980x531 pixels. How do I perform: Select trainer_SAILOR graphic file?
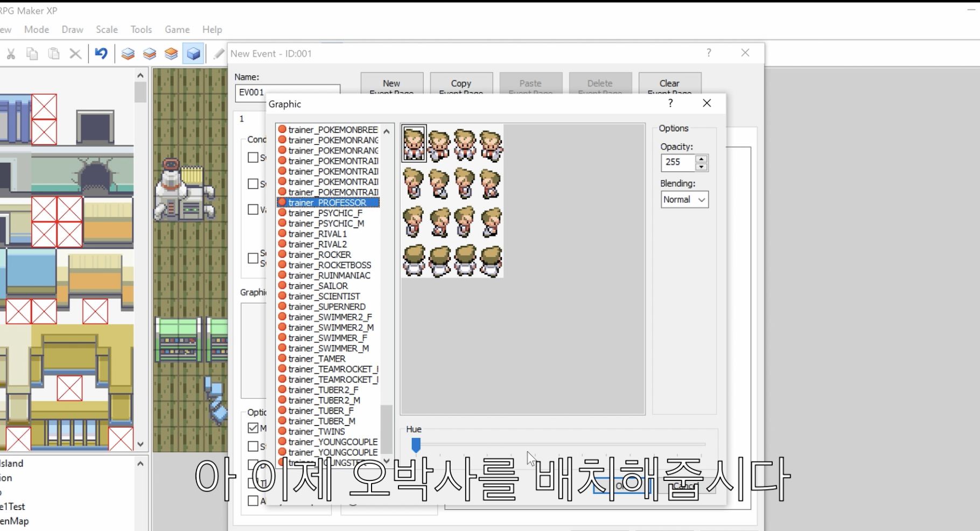[x=318, y=286]
